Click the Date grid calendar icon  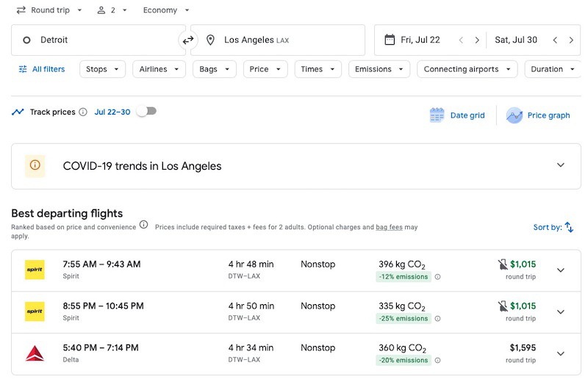point(437,115)
